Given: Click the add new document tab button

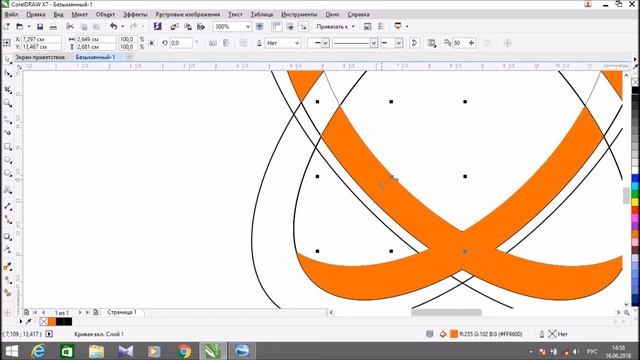Looking at the screenshot, I should pyautogui.click(x=129, y=57).
